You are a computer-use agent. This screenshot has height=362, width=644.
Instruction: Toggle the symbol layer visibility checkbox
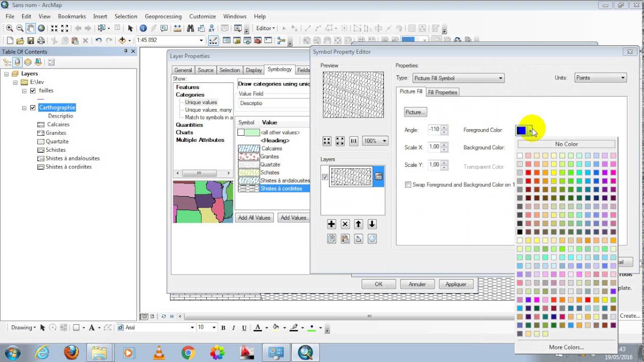point(325,177)
